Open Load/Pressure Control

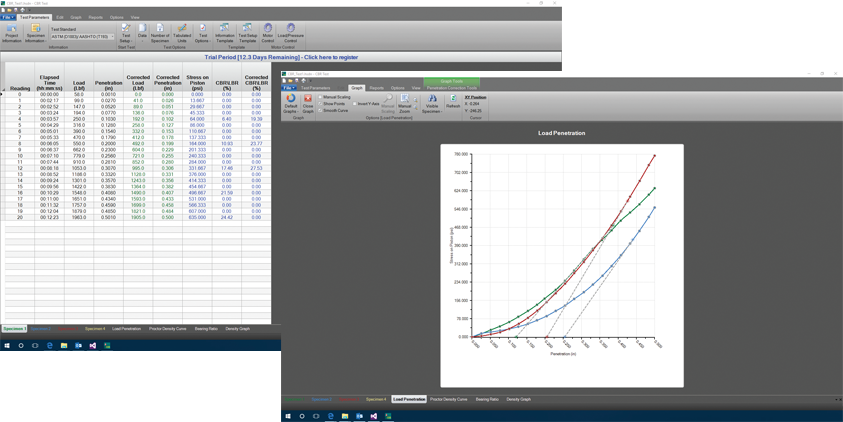[x=291, y=32]
